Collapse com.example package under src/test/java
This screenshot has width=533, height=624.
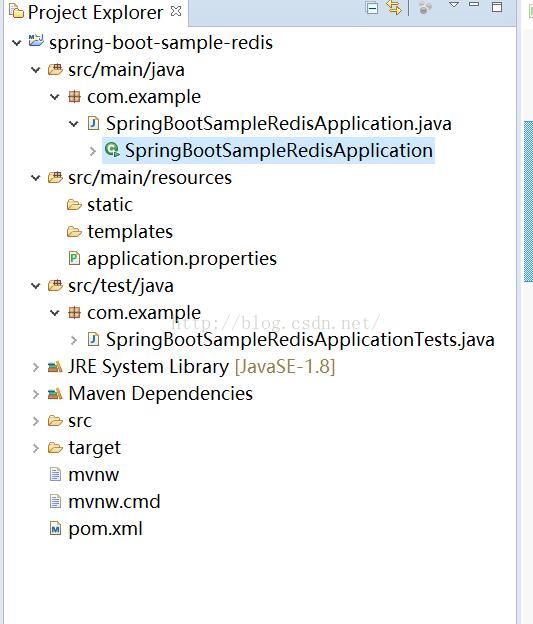(x=55, y=313)
